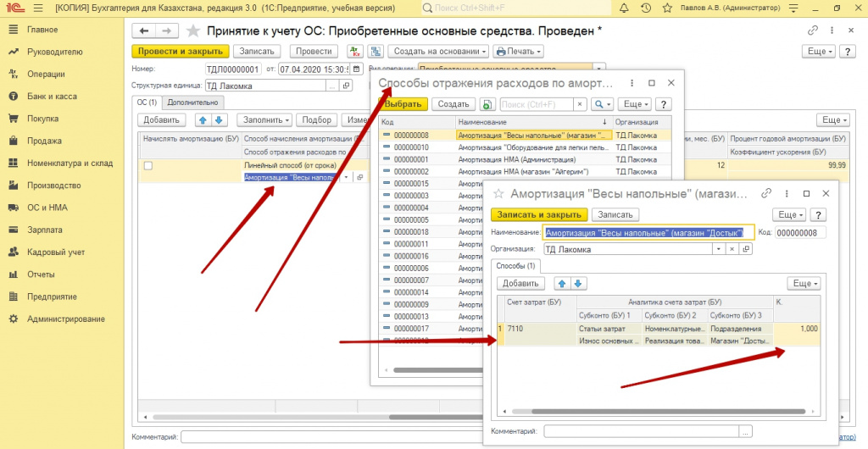
Task: Select ОС (1) tab
Action: [147, 103]
